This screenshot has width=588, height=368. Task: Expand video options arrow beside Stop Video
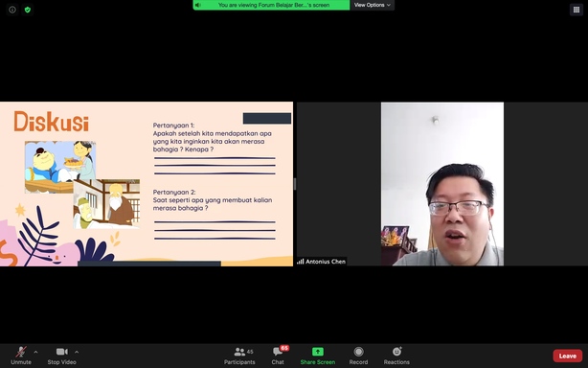(77, 352)
